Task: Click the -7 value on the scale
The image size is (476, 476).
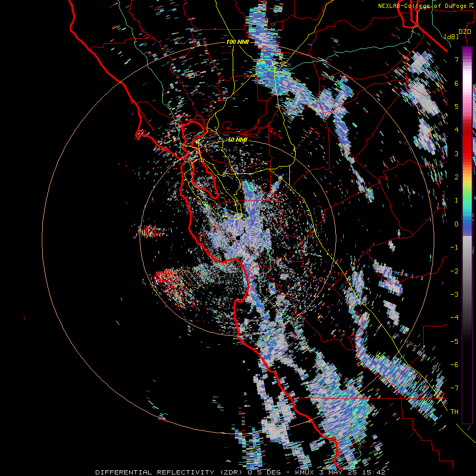Action: 454,388
